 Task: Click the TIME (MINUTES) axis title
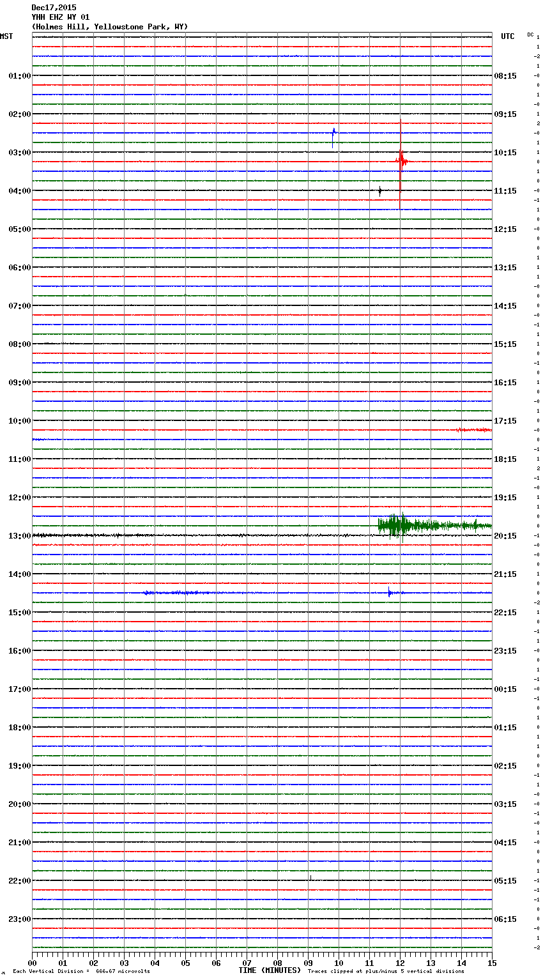(x=270, y=970)
